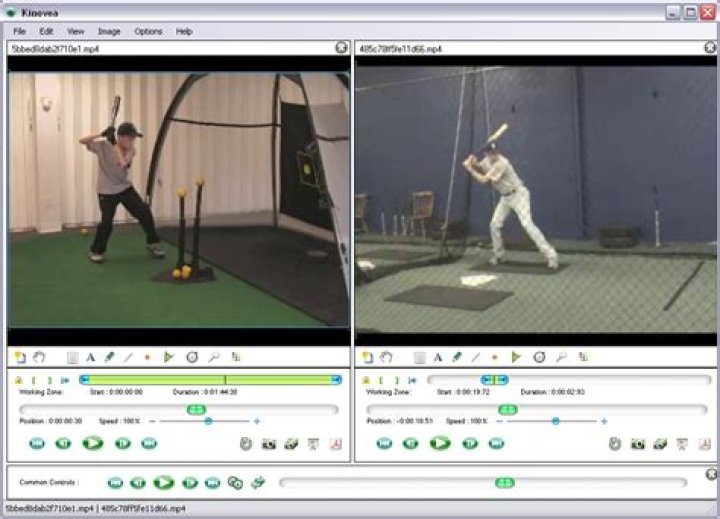This screenshot has height=519, width=720.
Task: Step forward one frame in right player
Action: [x=470, y=443]
